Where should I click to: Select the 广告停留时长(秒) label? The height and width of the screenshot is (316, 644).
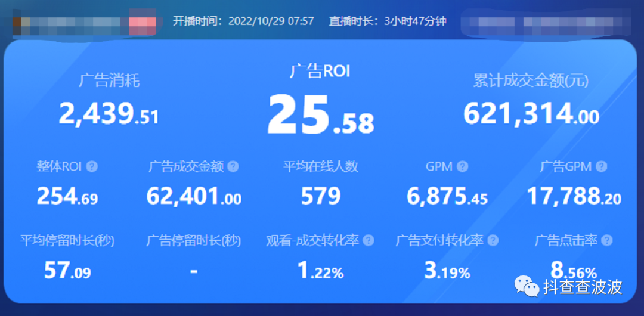(194, 241)
